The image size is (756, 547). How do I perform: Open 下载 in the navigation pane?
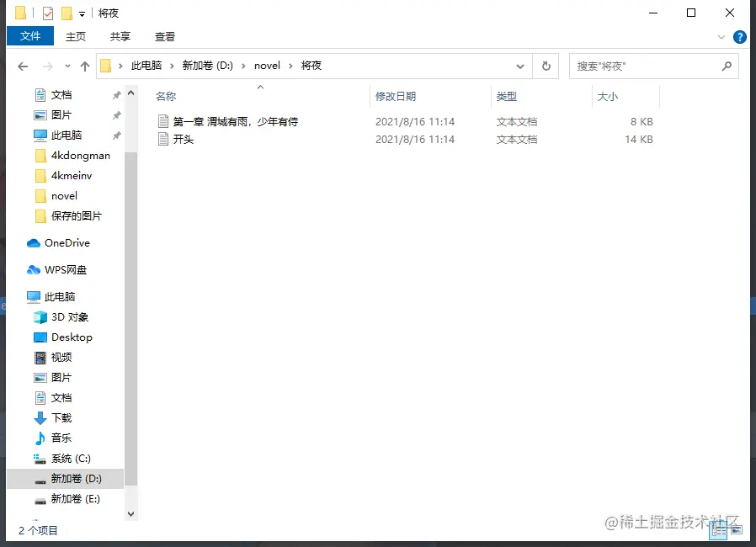coord(61,418)
